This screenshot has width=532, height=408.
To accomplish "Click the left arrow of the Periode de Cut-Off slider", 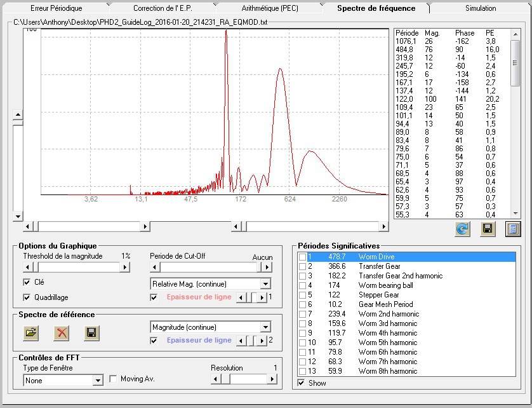I will click(x=155, y=268).
